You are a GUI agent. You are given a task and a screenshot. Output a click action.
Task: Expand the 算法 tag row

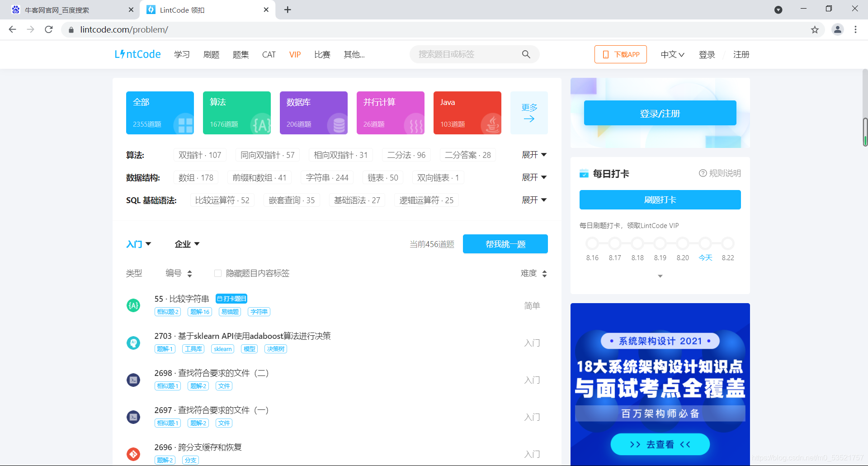534,155
